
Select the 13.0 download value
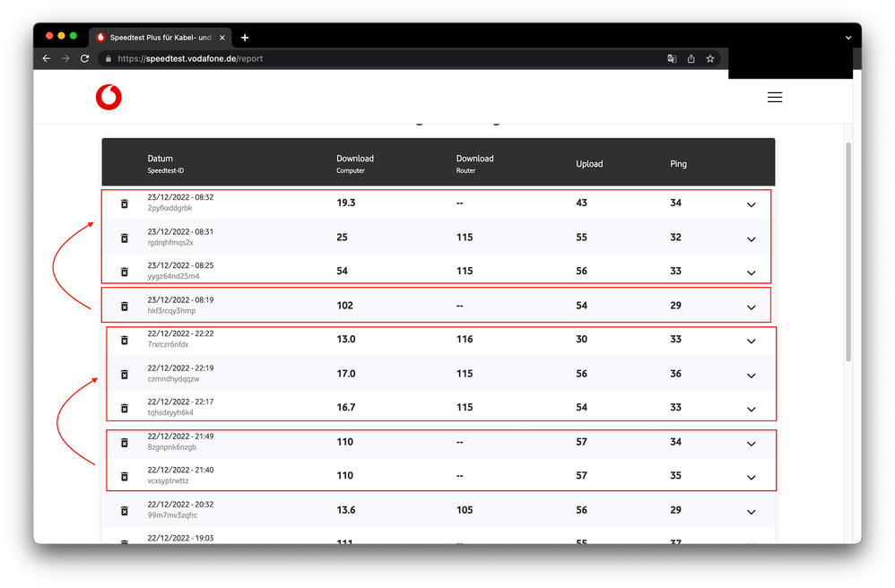[x=346, y=339]
